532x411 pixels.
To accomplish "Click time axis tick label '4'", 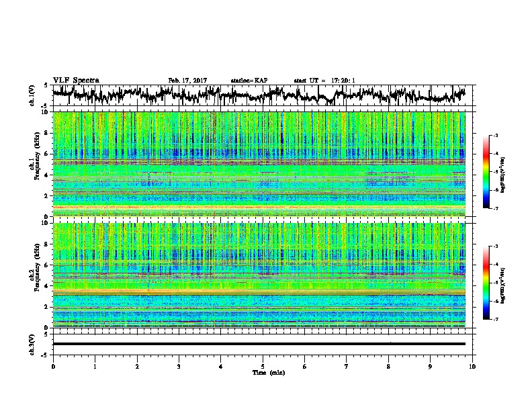I will click(x=221, y=367).
